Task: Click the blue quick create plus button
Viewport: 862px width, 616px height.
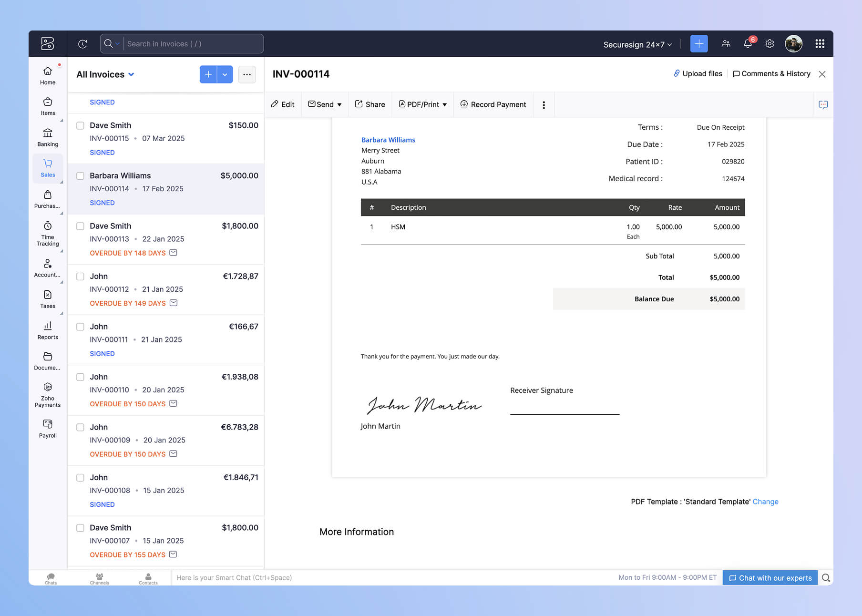Action: pyautogui.click(x=699, y=44)
